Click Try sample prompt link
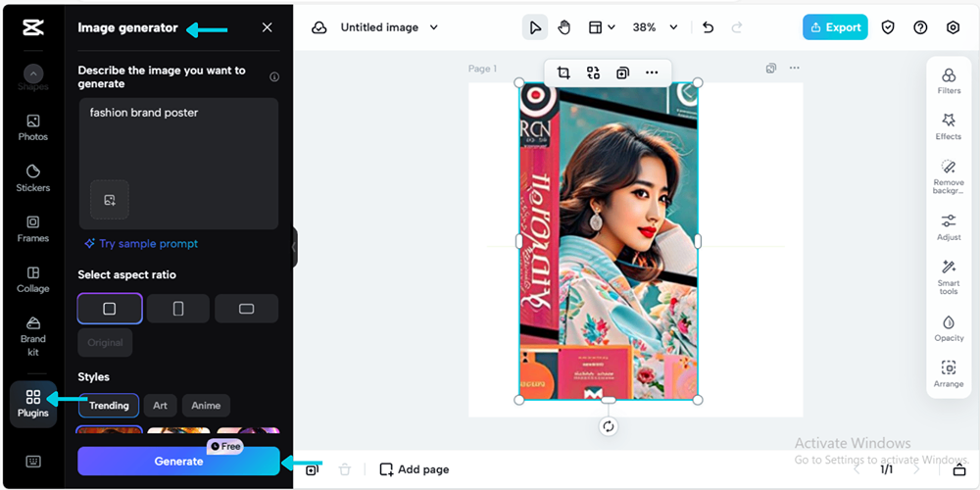The image size is (980, 490). click(141, 244)
